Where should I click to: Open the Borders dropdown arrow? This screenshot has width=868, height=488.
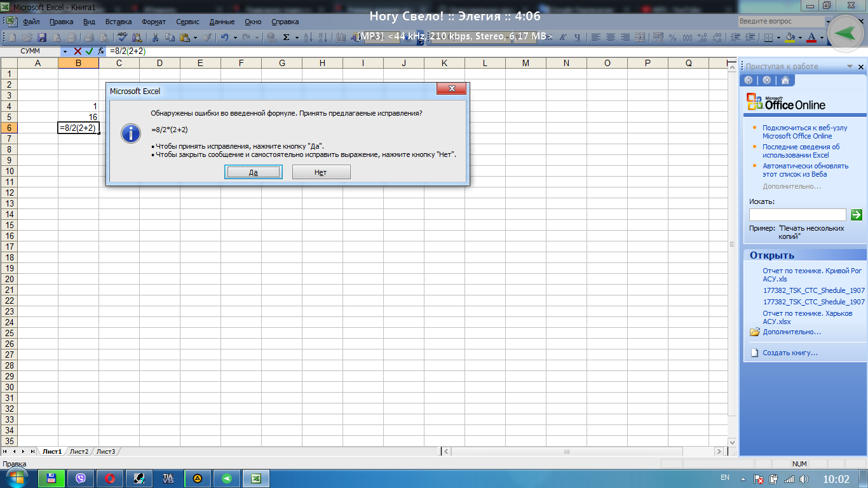(778, 37)
